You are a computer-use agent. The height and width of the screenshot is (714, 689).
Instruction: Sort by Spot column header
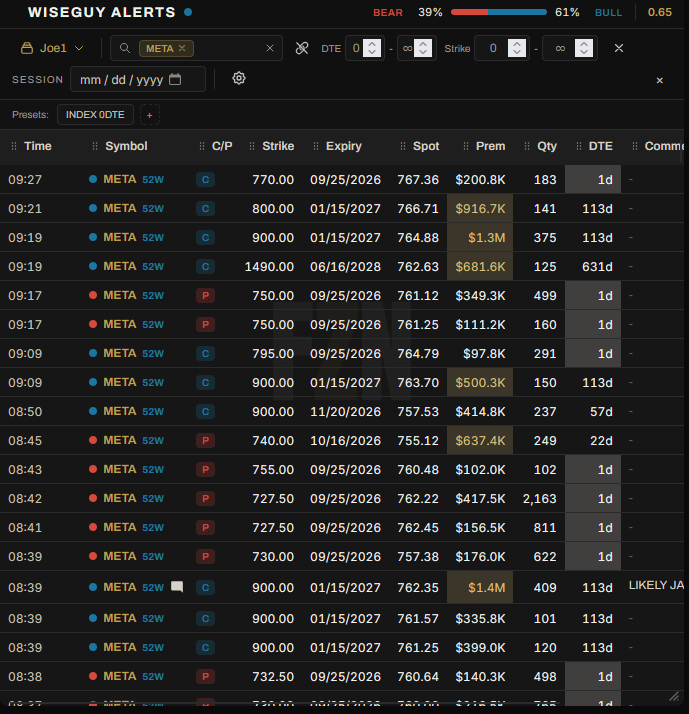tap(426, 146)
